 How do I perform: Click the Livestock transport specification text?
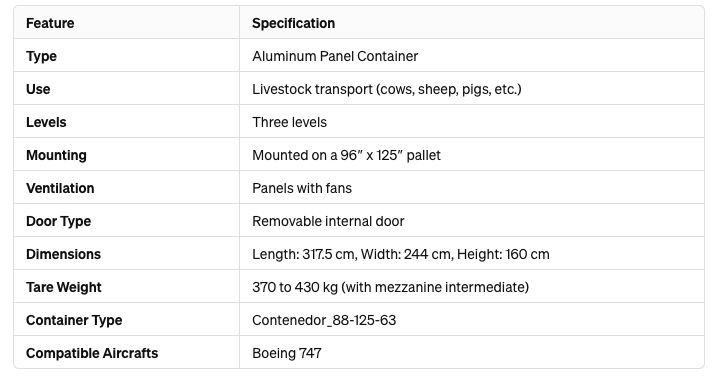(387, 89)
